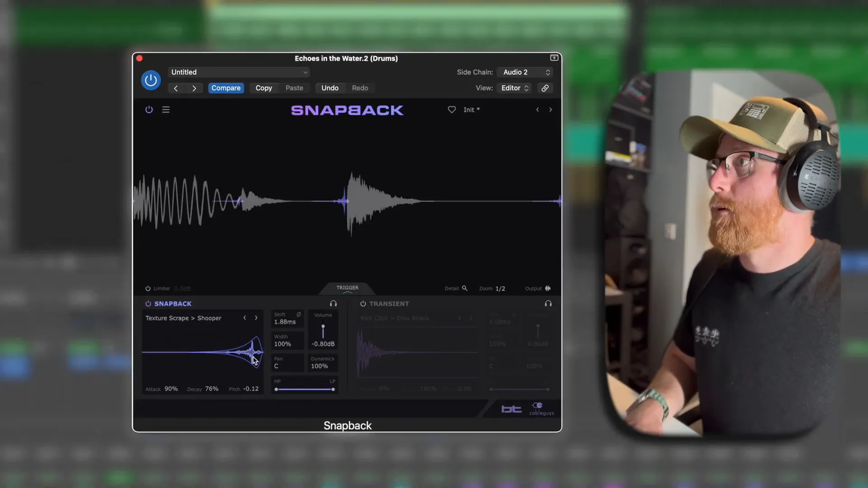
Task: Solo the Snapback layer with headphones icon
Action: pos(333,304)
